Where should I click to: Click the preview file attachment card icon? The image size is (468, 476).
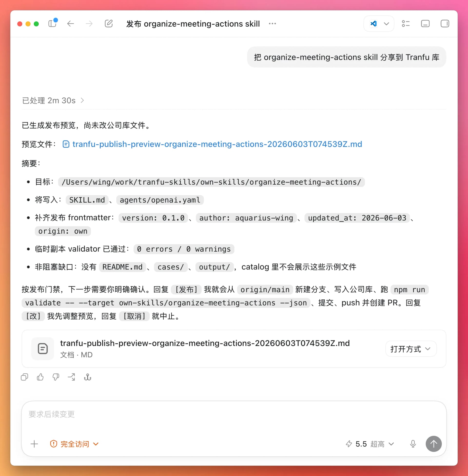[x=42, y=349]
